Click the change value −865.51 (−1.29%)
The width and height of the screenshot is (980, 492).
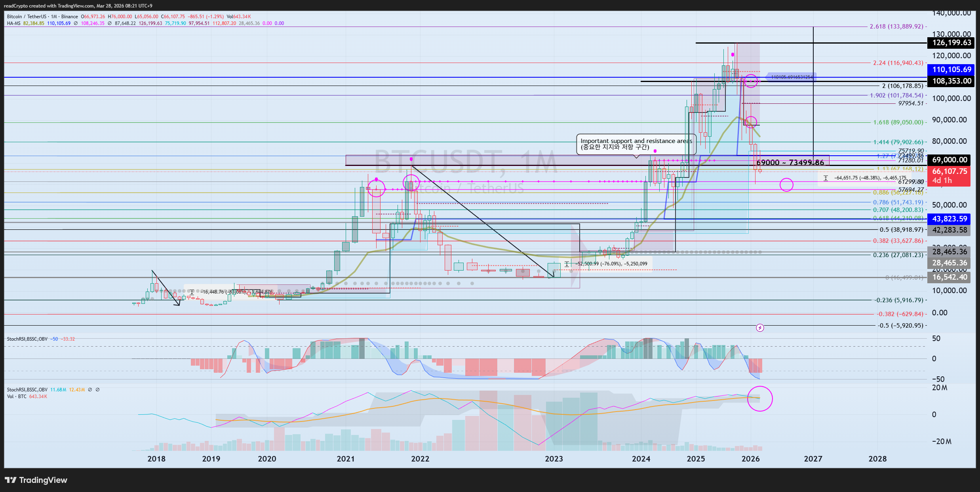pyautogui.click(x=206, y=17)
